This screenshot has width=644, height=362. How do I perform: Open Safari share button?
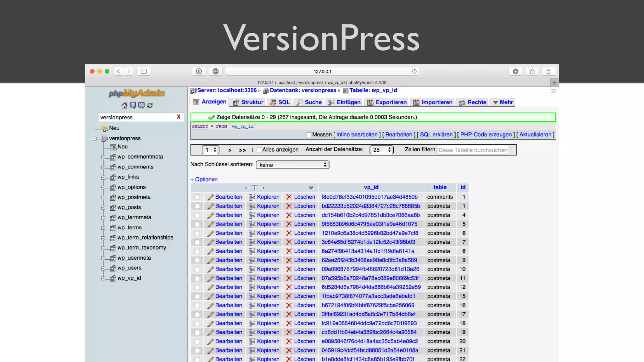pos(532,71)
